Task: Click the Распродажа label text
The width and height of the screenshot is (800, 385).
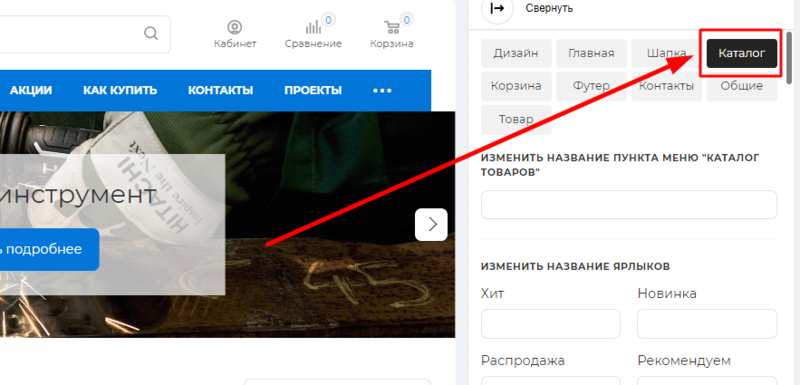Action: click(523, 361)
